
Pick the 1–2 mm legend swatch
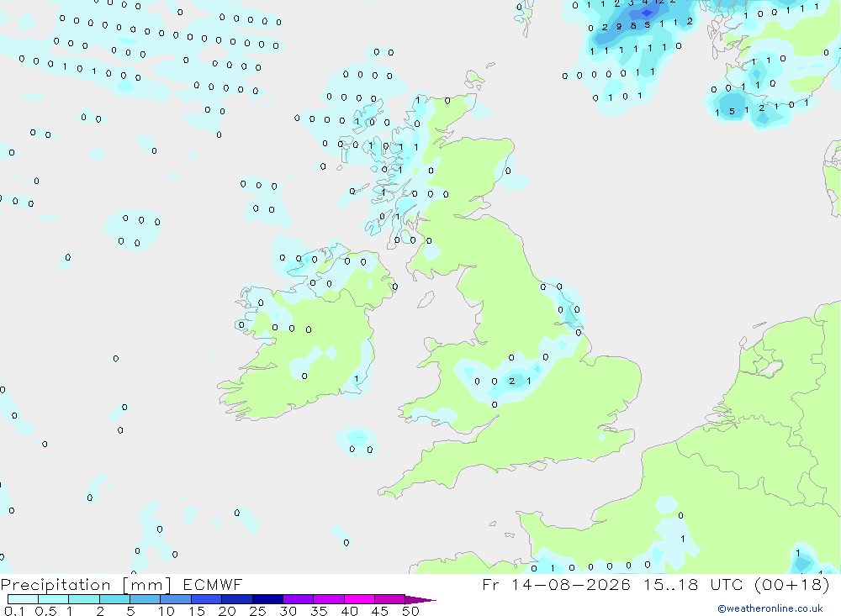[x=83, y=599]
